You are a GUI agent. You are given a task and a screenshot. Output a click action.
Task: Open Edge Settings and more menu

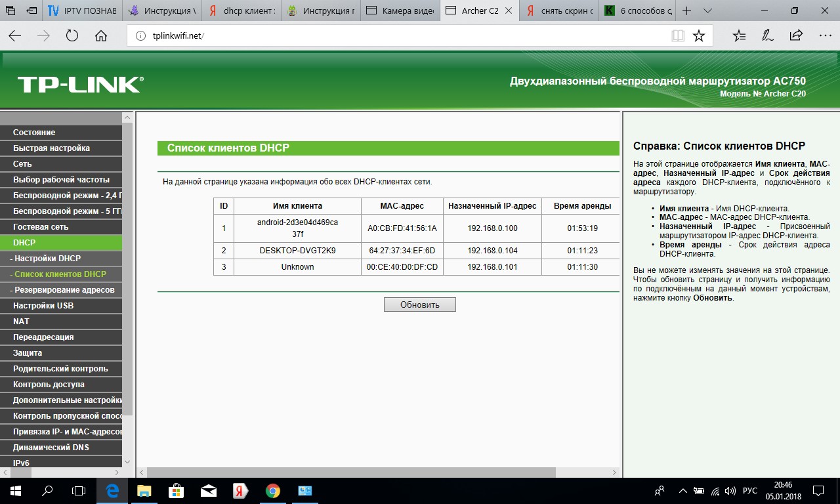[824, 36]
